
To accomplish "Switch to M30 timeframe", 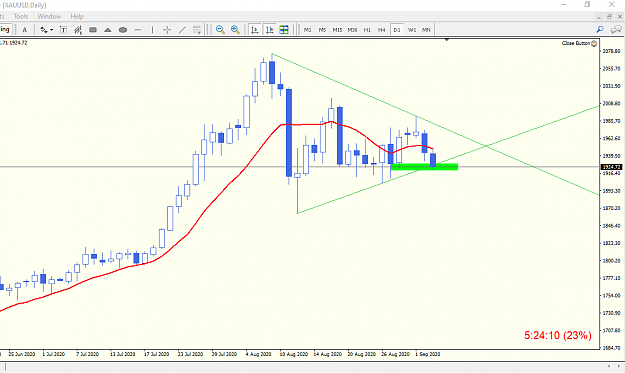I will click(352, 30).
